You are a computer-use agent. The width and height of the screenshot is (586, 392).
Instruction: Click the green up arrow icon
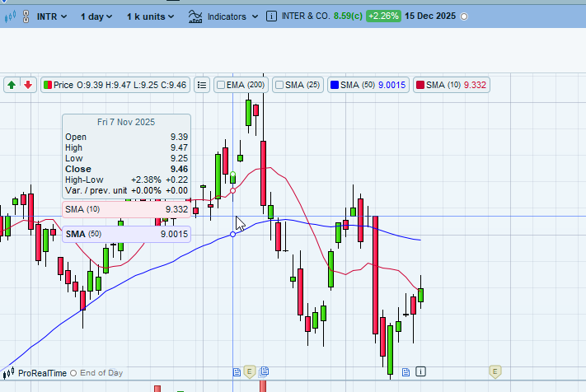point(12,85)
